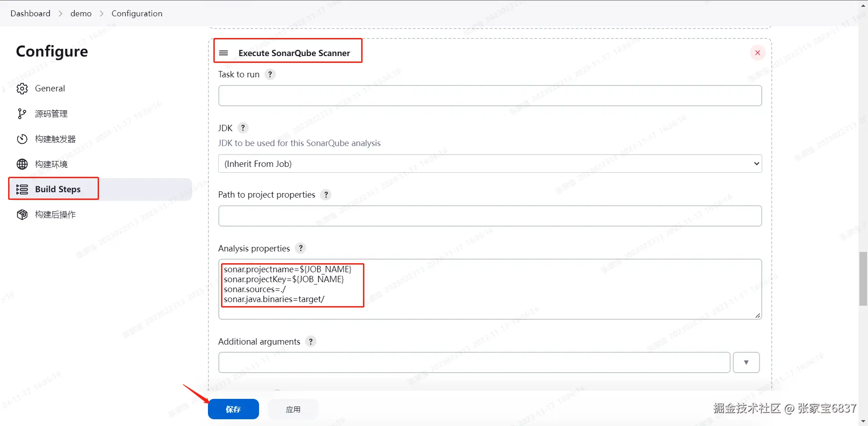Open the General section
Viewport: 868px width, 426px height.
(x=50, y=89)
